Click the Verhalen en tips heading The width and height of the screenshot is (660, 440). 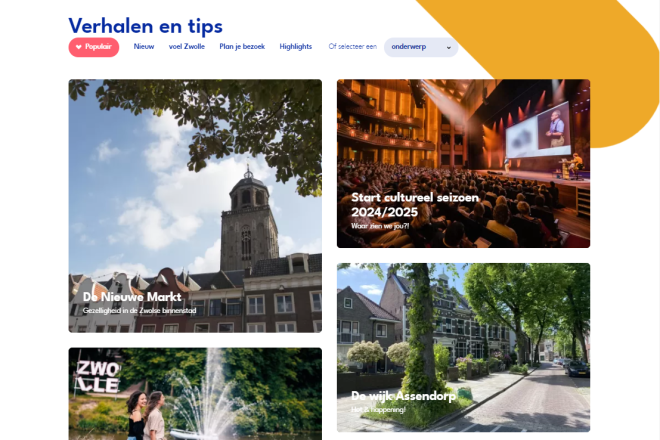click(x=146, y=26)
